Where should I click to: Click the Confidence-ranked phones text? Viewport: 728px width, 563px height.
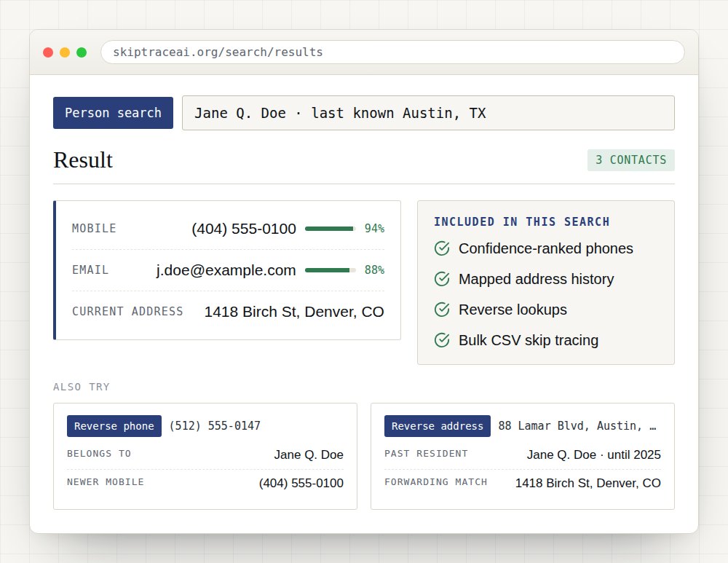545,248
